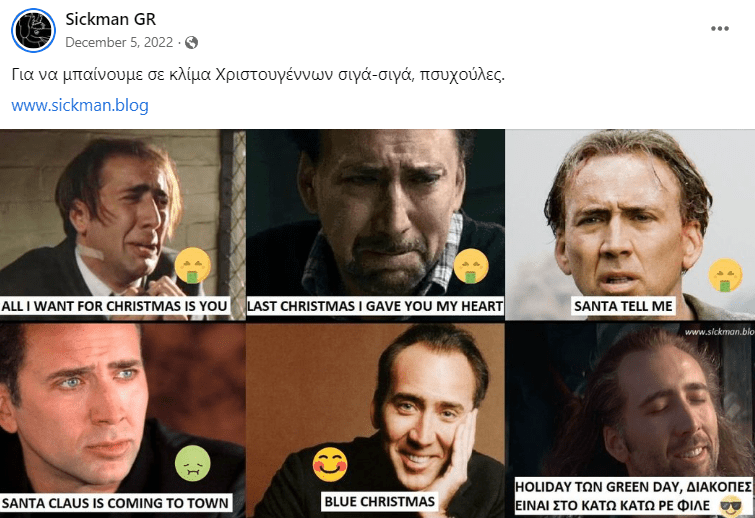Click the "ALL I WANT FOR CHRISTMAS IS YOU" caption
This screenshot has height=518, width=755.
[x=115, y=305]
